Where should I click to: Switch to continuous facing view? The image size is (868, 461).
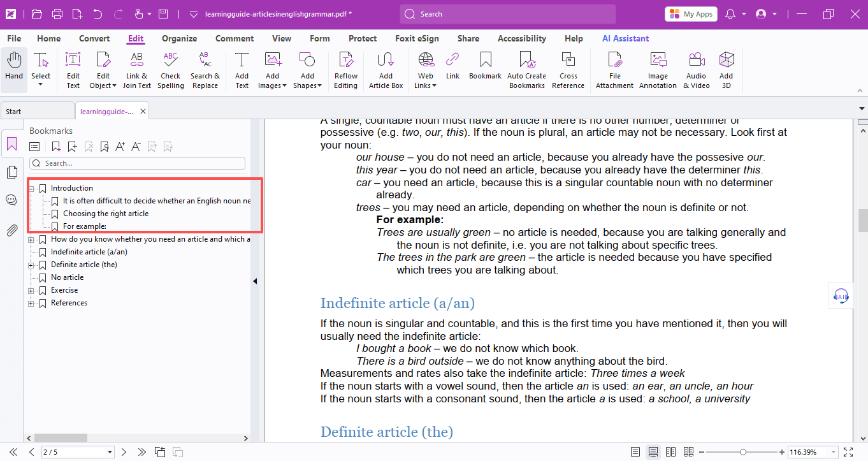point(688,452)
